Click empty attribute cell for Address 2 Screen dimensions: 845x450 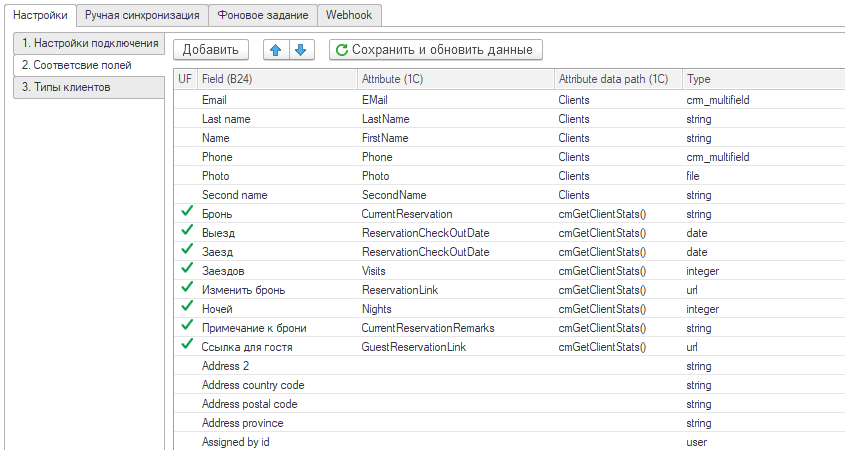[454, 366]
